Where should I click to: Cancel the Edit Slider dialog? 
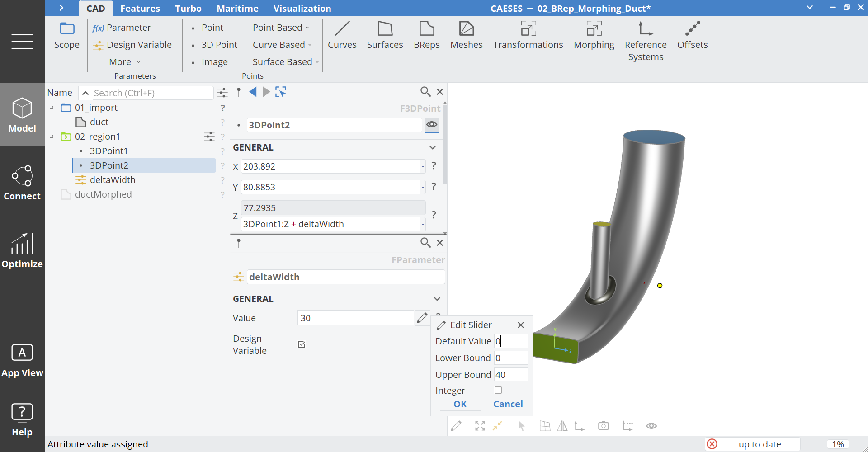point(508,404)
